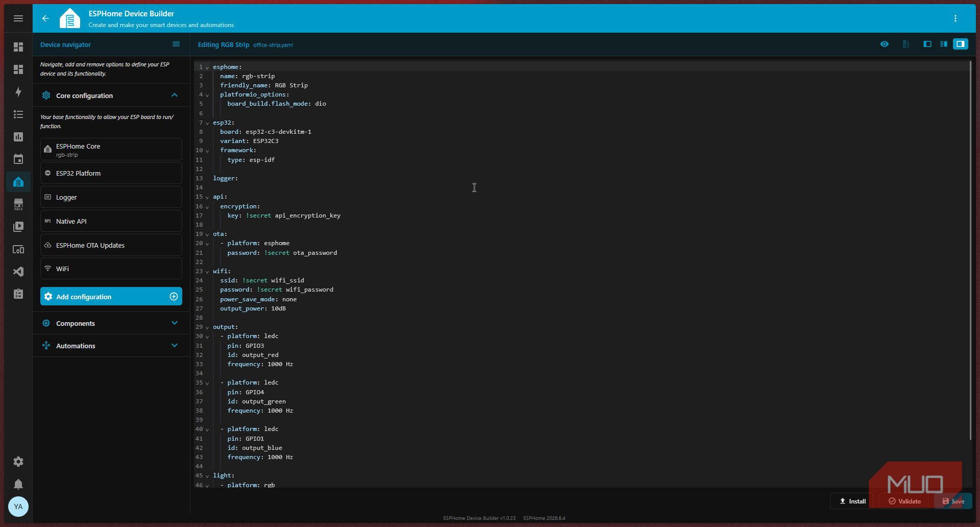Open the VS Code sidebar icon

pos(18,272)
